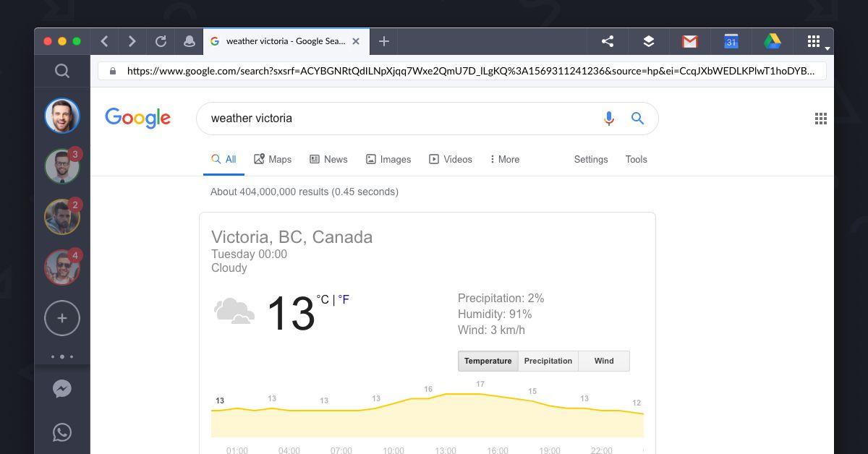Screen dimensions: 868x454
Task: Click the share icon in top bar
Action: (x=608, y=42)
